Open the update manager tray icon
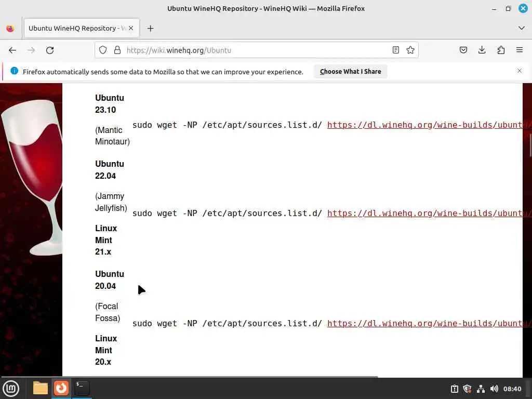This screenshot has width=532, height=399. pyautogui.click(x=454, y=389)
